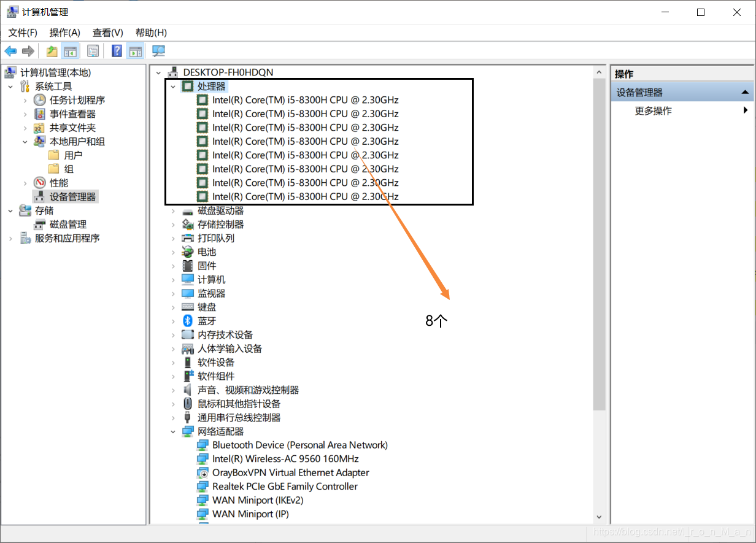Click the device tree scrollbar down arrow

pos(600,517)
